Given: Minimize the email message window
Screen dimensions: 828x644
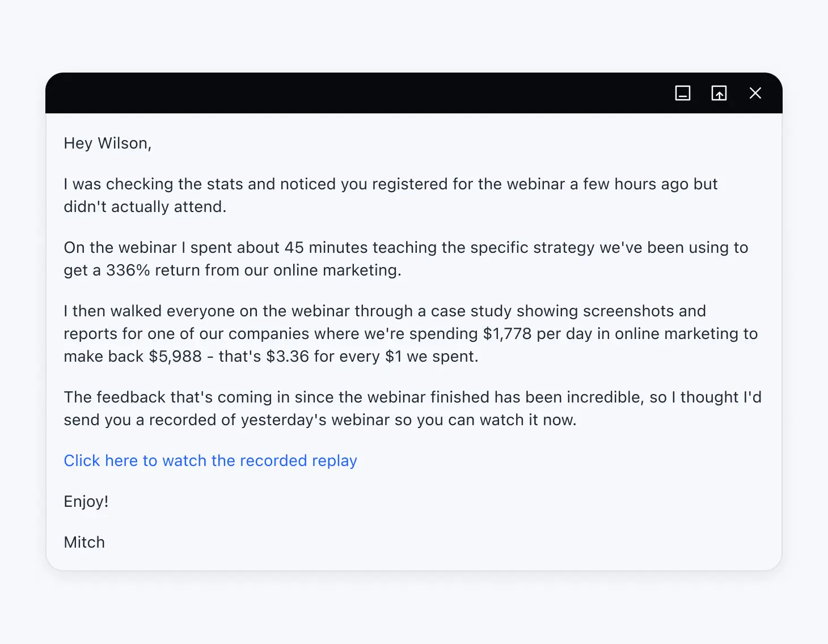Looking at the screenshot, I should tap(683, 93).
